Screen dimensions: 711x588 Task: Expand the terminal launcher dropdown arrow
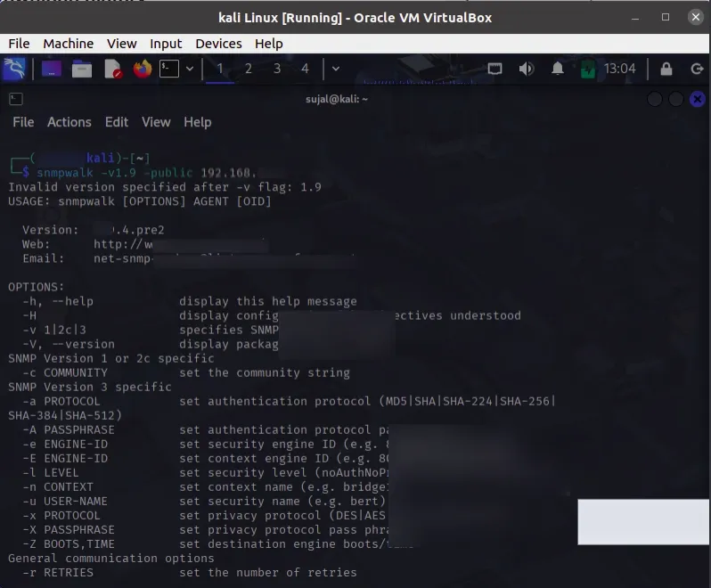tap(190, 69)
